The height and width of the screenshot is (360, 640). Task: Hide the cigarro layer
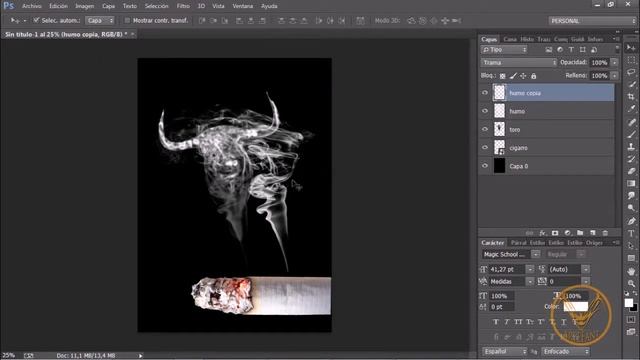point(485,148)
